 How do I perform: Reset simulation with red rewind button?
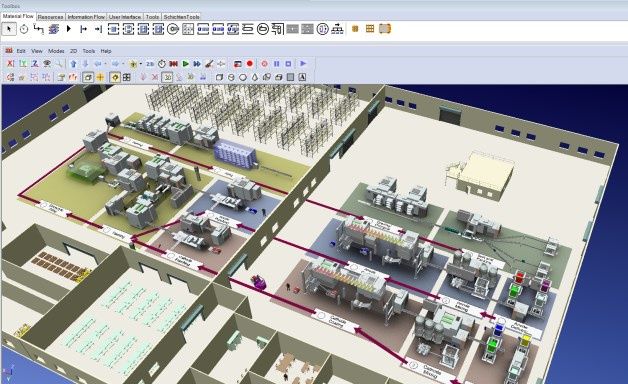pyautogui.click(x=173, y=64)
